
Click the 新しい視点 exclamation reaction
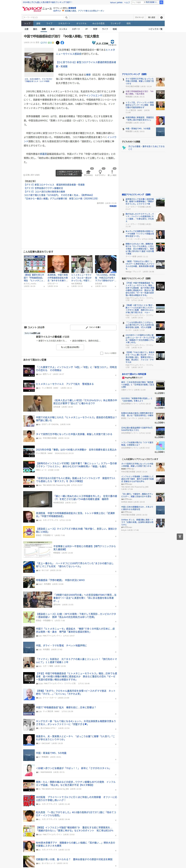(112, 173)
